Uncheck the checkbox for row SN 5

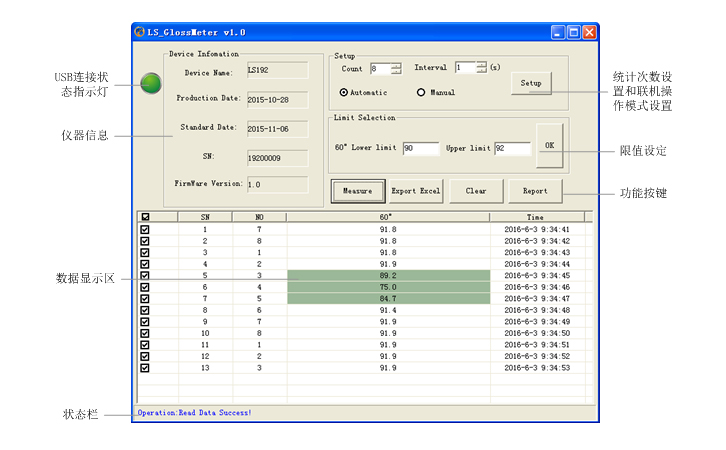click(x=145, y=276)
